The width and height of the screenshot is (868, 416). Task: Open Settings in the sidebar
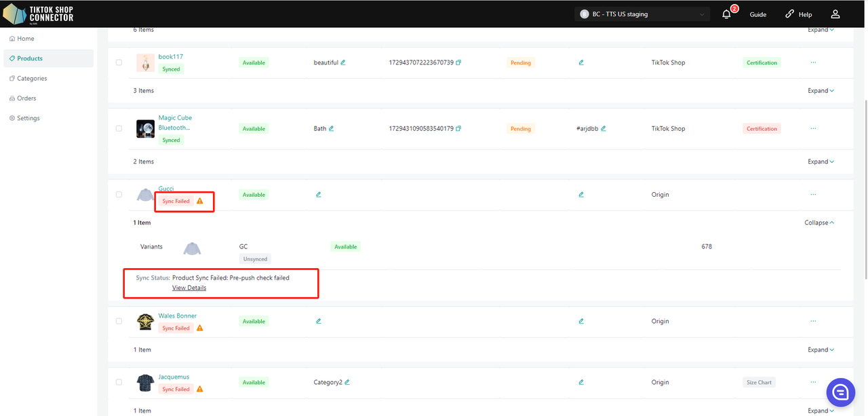click(48, 118)
